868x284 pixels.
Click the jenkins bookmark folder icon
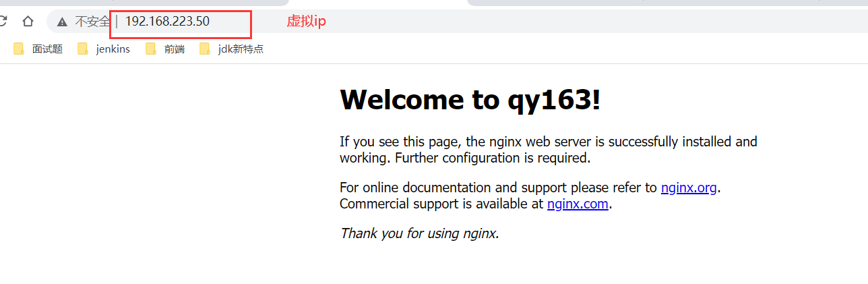(x=83, y=49)
